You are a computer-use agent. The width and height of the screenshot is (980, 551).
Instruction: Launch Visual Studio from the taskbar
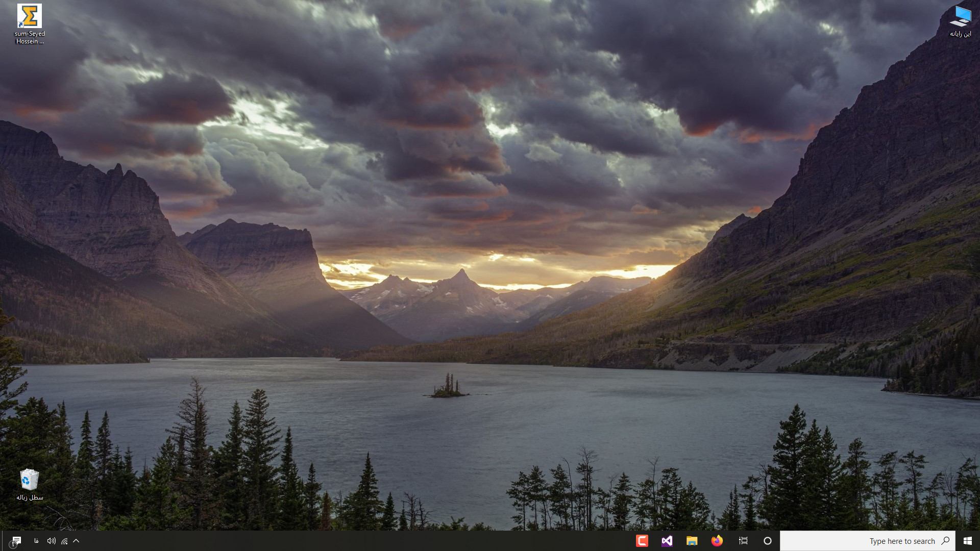(667, 541)
